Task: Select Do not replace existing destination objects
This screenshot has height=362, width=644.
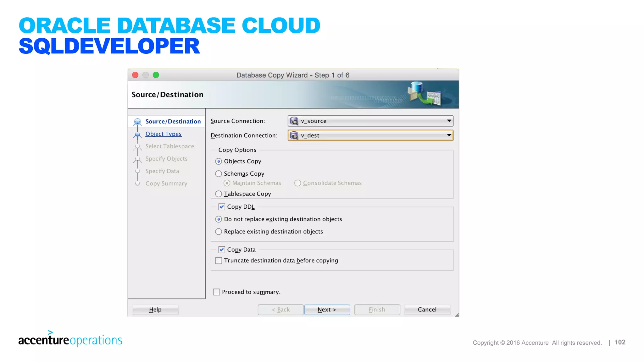Action: [x=219, y=219]
